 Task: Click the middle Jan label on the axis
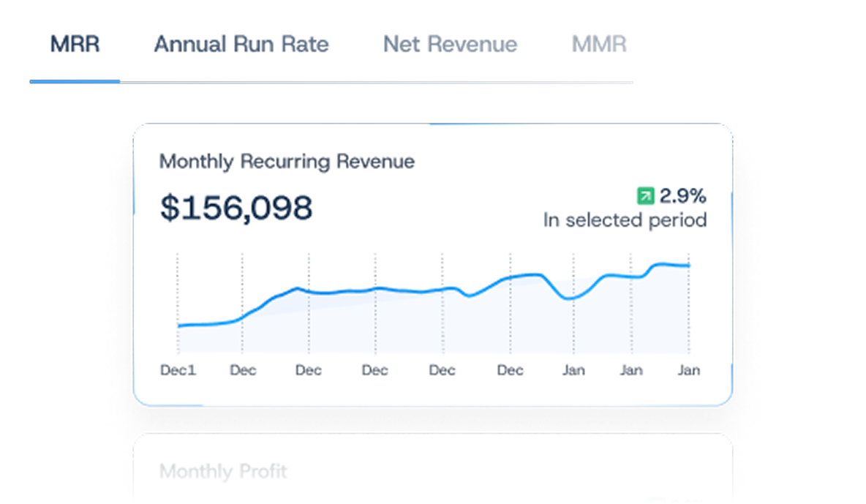(x=631, y=370)
